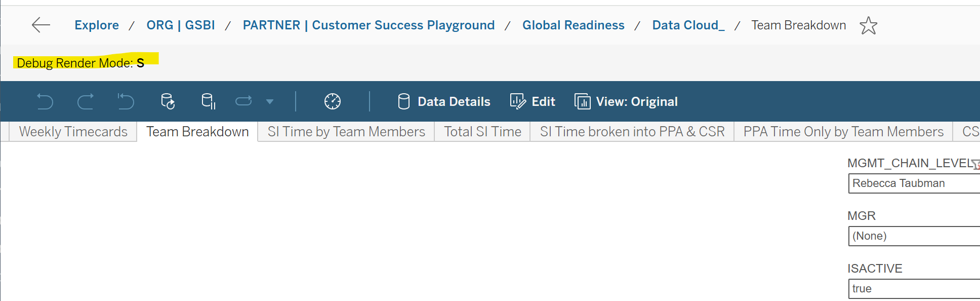Click the Revert icon in toolbar

click(126, 102)
